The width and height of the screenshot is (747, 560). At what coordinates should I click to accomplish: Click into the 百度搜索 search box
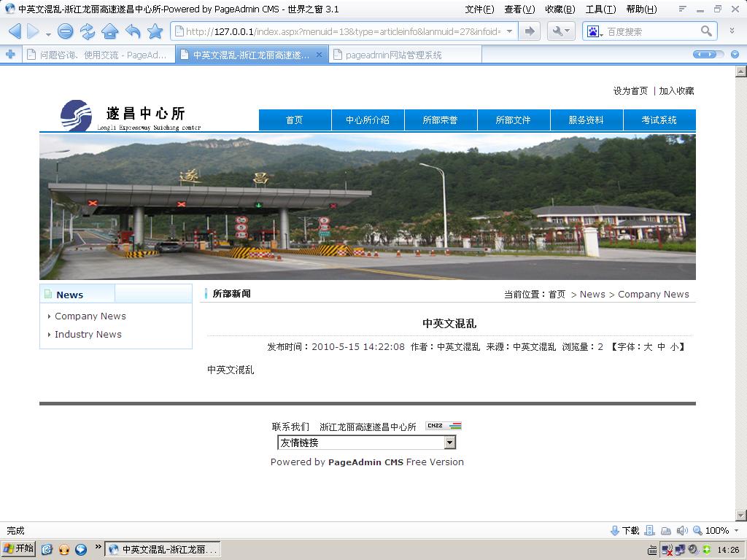[651, 32]
